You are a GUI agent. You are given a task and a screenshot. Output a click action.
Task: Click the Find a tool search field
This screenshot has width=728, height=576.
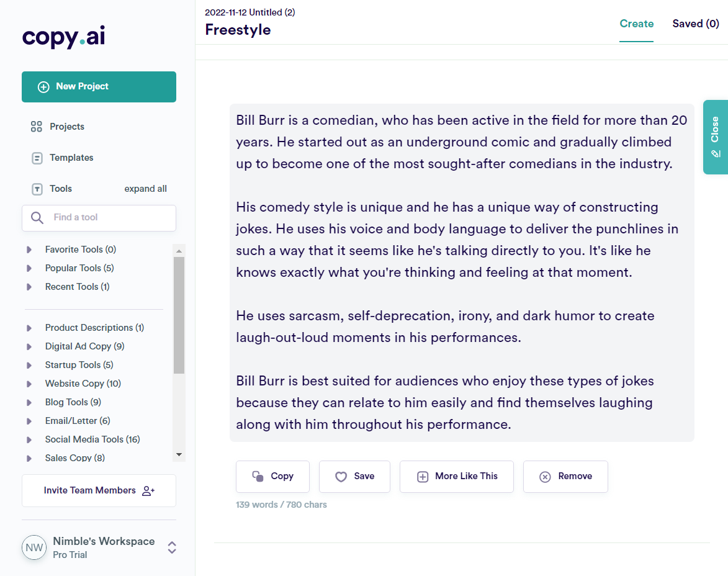(x=99, y=218)
